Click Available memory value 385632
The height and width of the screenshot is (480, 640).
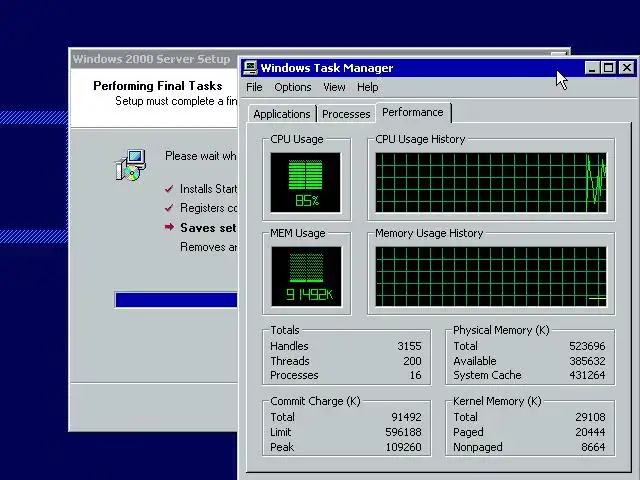click(x=587, y=361)
